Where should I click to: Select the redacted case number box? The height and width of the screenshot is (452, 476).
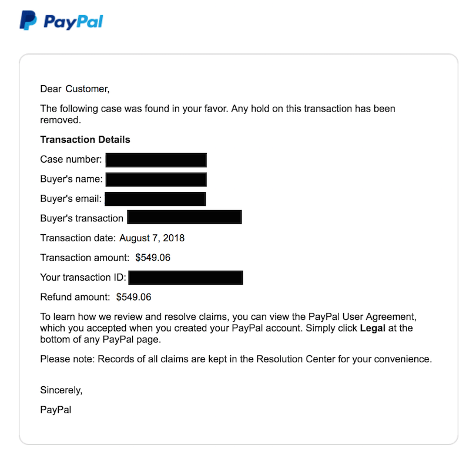156,160
